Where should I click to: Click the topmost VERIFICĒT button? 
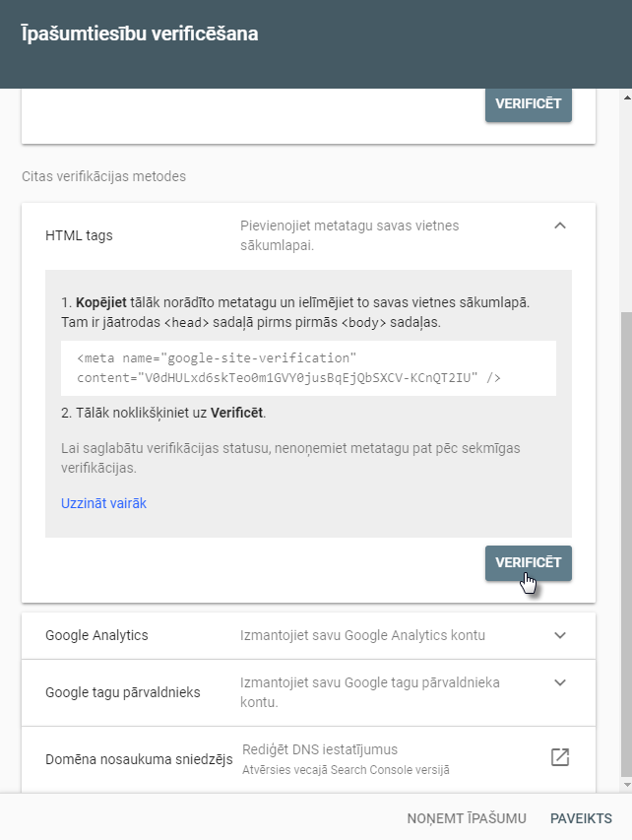point(528,104)
